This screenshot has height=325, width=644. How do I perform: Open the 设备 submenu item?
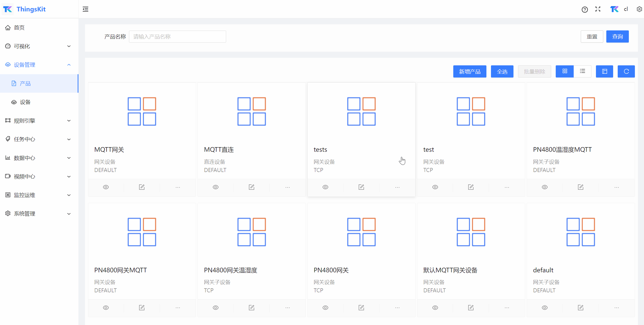25,102
